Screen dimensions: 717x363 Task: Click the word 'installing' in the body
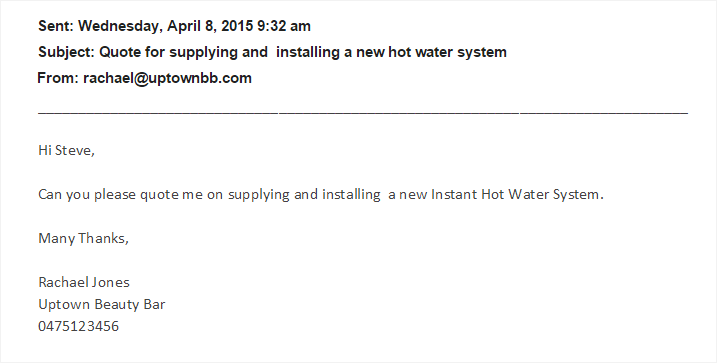pyautogui.click(x=351, y=195)
